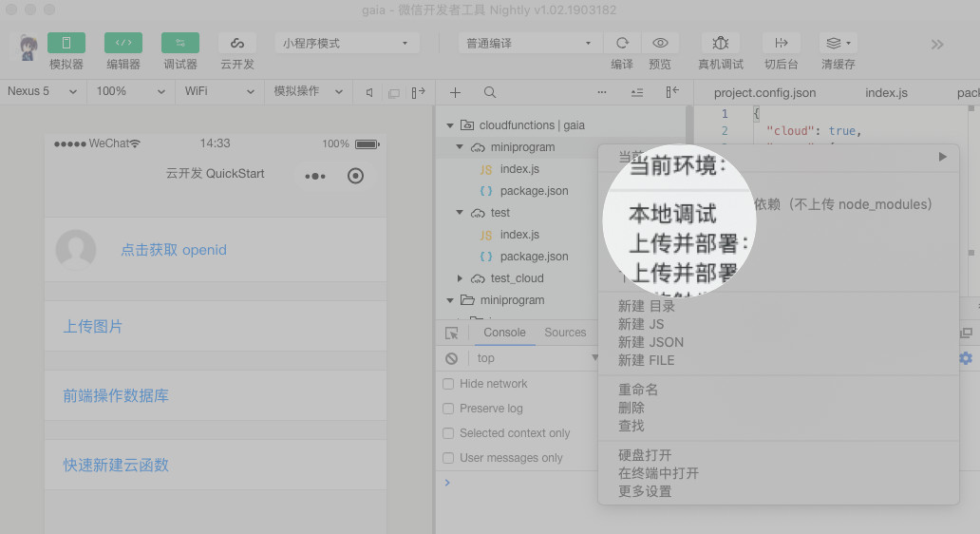
Task: Collapse the cloudfunctions | gaia folder
Action: pyautogui.click(x=450, y=125)
